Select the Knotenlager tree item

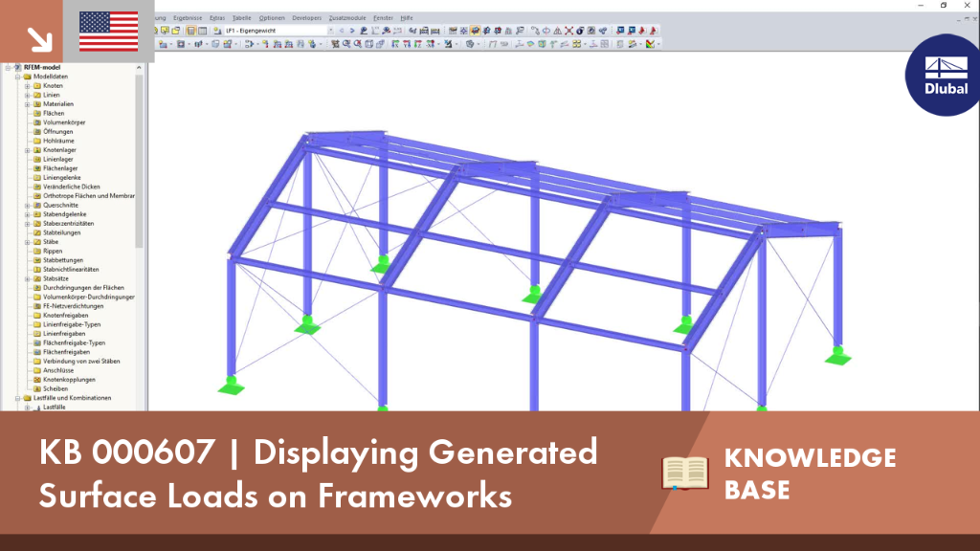(x=59, y=150)
